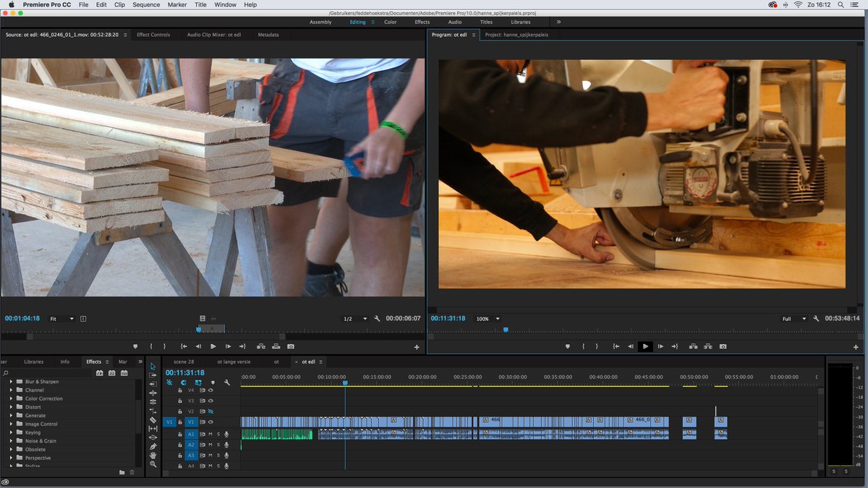Click Overwrite button in Source monitor
The height and width of the screenshot is (488, 868).
276,346
